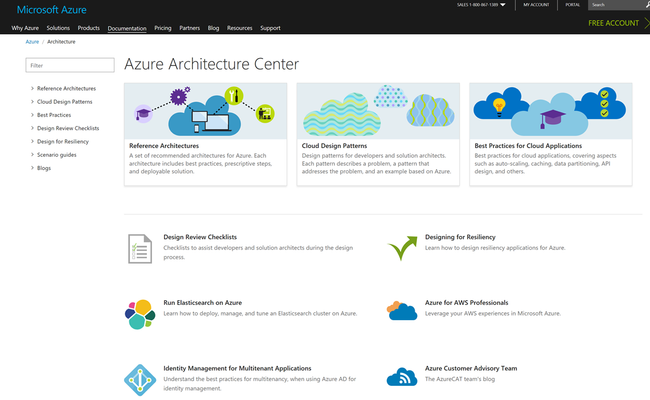Click 'The AzureCAT team's blog' description
This screenshot has height=400, width=650.
460,379
